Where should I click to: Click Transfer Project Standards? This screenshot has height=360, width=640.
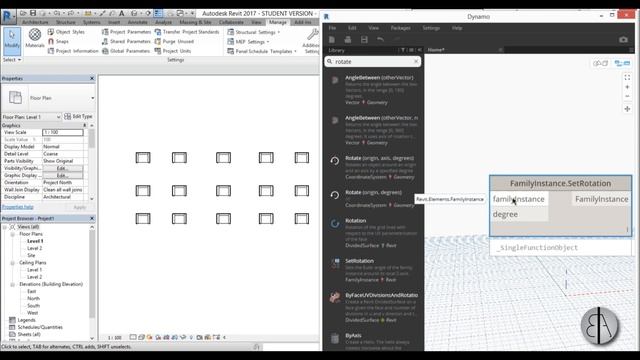(x=187, y=32)
